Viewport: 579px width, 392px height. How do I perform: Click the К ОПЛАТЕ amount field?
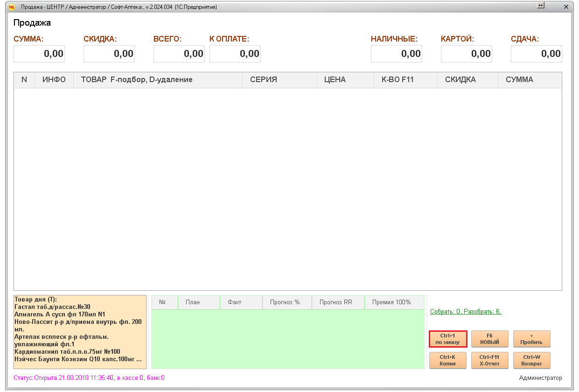click(x=235, y=54)
